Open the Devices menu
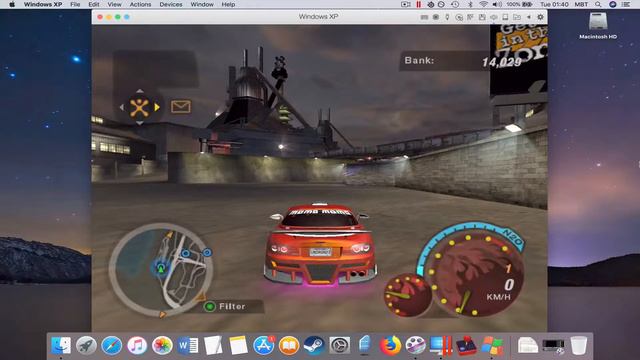 point(171,4)
